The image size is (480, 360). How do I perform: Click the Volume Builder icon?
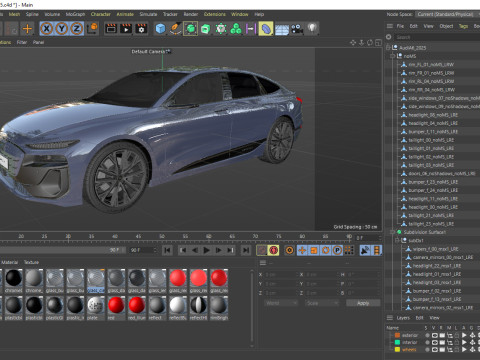[221, 29]
